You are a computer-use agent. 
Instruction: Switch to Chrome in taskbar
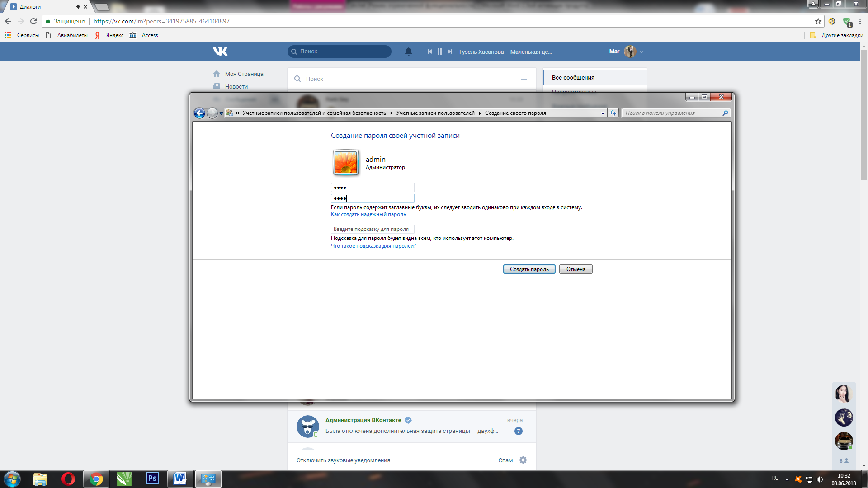coord(96,479)
